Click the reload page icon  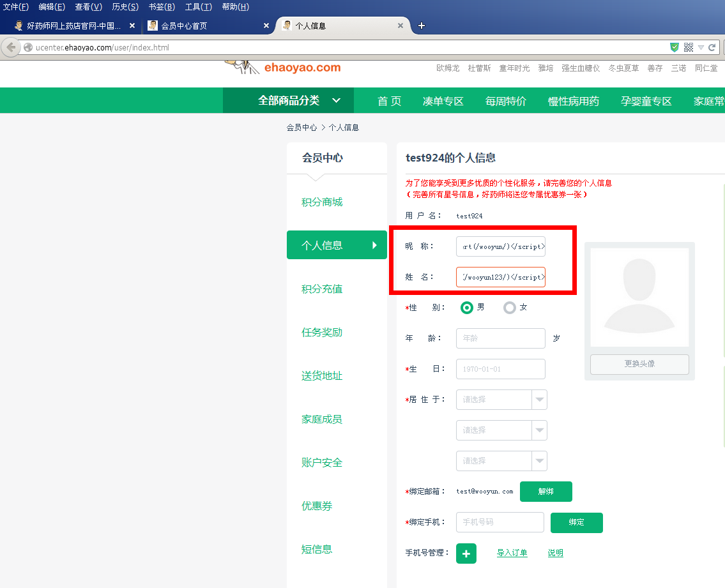(x=712, y=47)
